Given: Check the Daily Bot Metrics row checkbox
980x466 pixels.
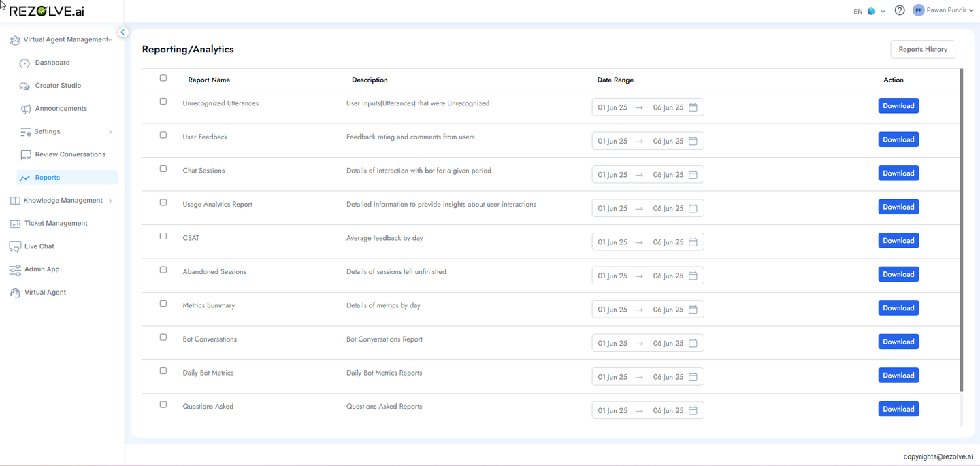Looking at the screenshot, I should tap(163, 371).
